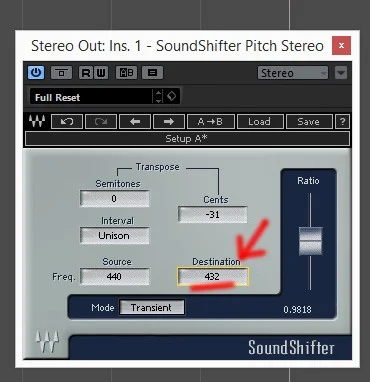The image size is (370, 382).
Task: Click the side-chain activation icon
Action: click(61, 73)
